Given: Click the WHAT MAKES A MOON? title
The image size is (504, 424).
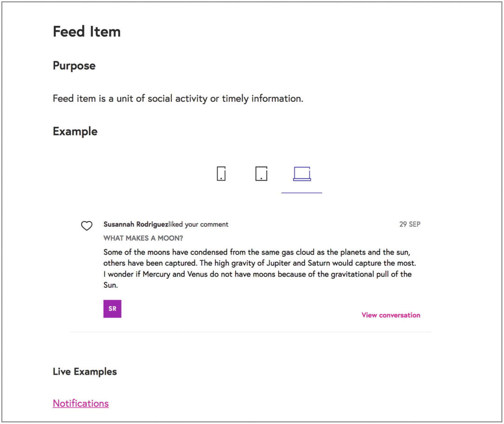Looking at the screenshot, I should [x=143, y=238].
